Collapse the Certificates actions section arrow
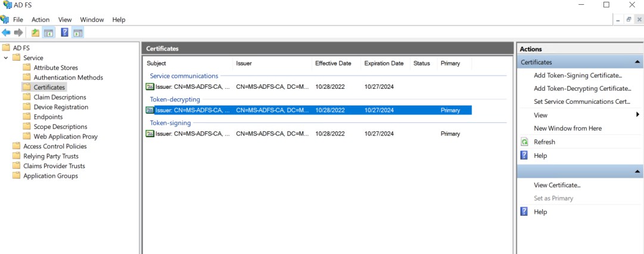This screenshot has height=254, width=644. pyautogui.click(x=637, y=62)
